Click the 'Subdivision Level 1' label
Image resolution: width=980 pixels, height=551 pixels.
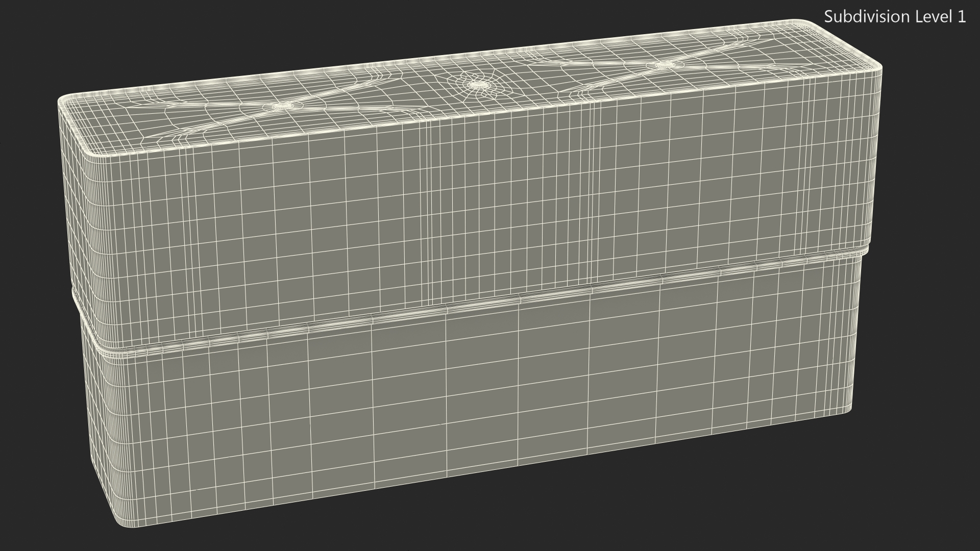[895, 17]
